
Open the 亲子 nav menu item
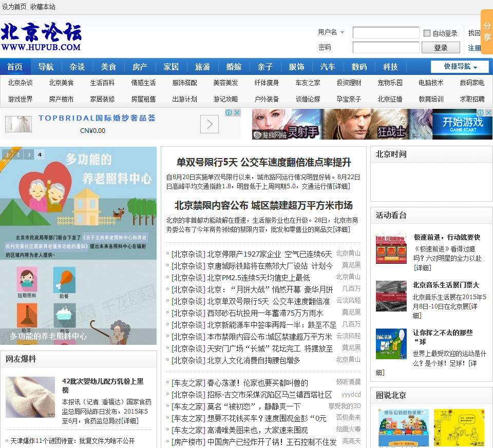click(265, 67)
